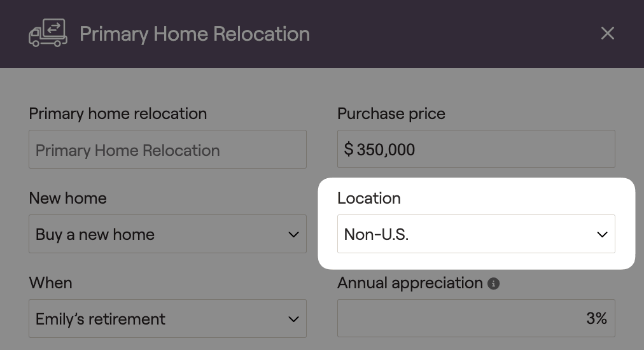Click the "Annual appreciation" label text
This screenshot has height=350, width=644.
coord(410,283)
